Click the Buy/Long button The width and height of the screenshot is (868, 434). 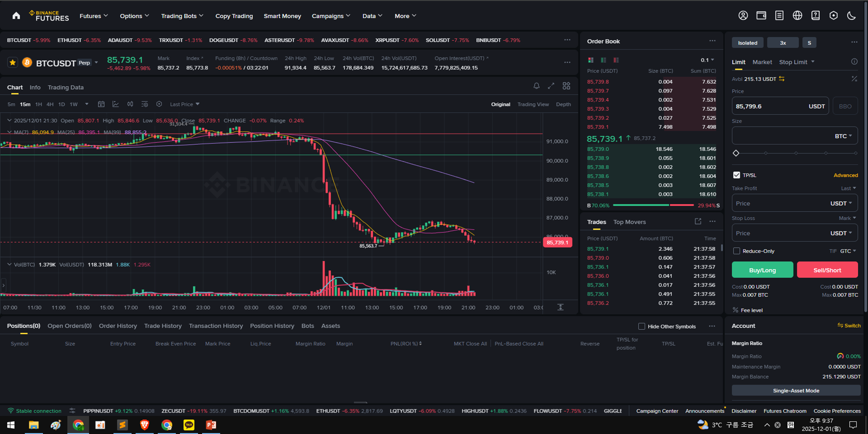tap(763, 270)
